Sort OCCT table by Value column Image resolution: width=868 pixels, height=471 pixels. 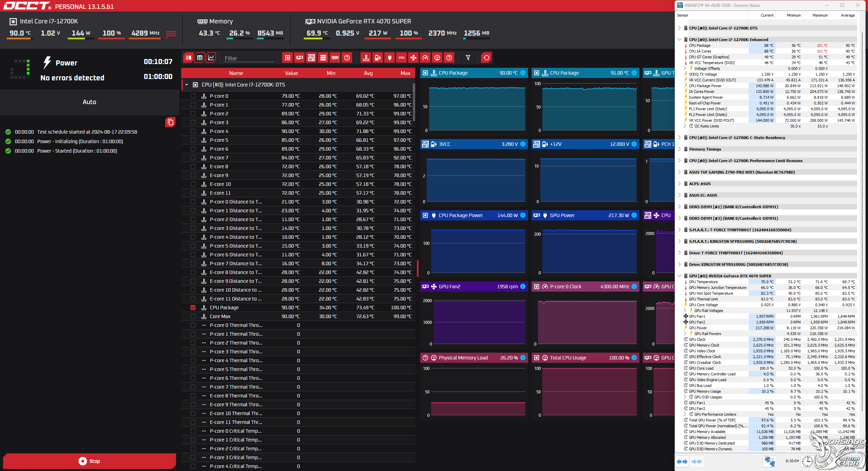[291, 73]
